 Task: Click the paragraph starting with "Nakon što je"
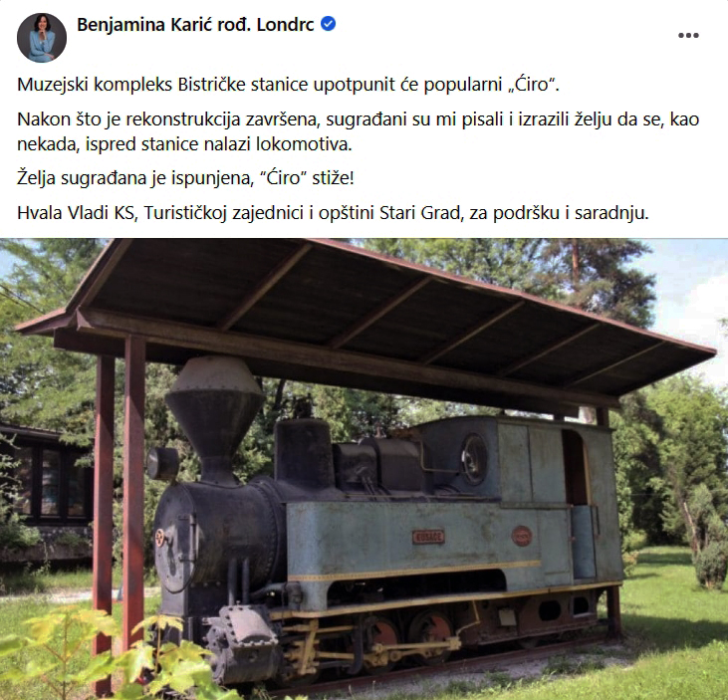pyautogui.click(x=358, y=131)
